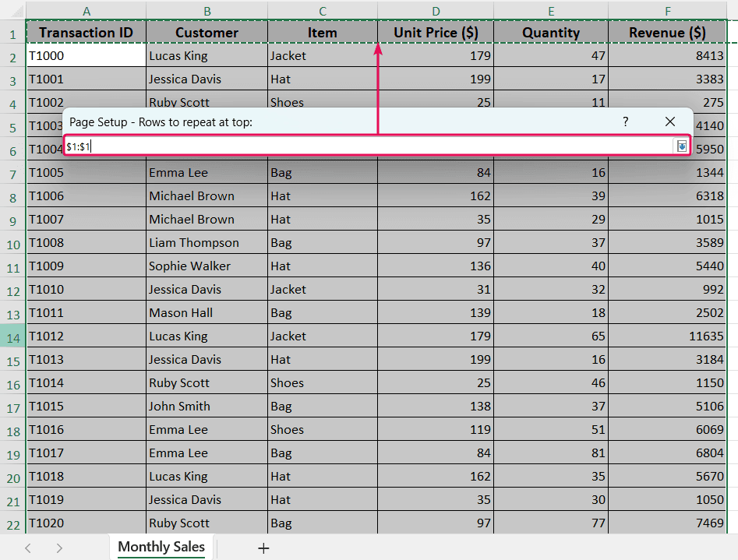Select column B header
This screenshot has width=738, height=560.
(207, 11)
